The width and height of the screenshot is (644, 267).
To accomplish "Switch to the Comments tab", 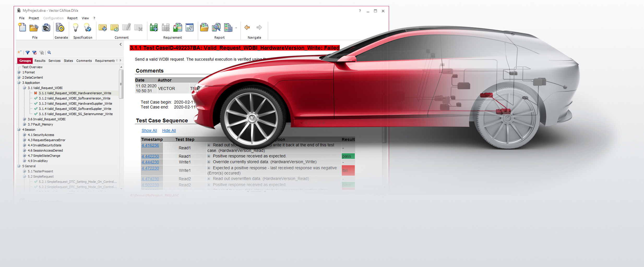I will 84,61.
